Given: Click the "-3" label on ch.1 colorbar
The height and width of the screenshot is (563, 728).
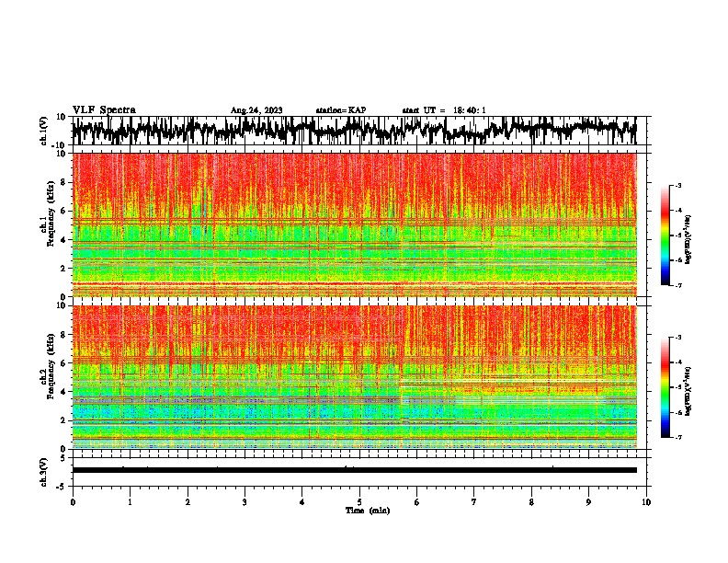Looking at the screenshot, I should click(x=678, y=186).
